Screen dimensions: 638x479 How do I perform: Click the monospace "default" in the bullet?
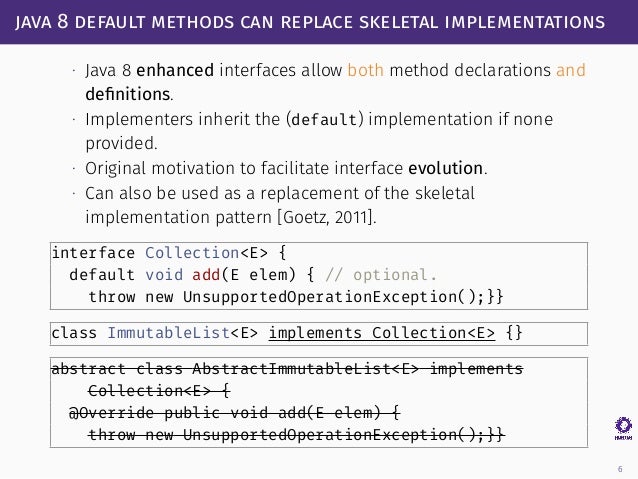pyautogui.click(x=324, y=120)
